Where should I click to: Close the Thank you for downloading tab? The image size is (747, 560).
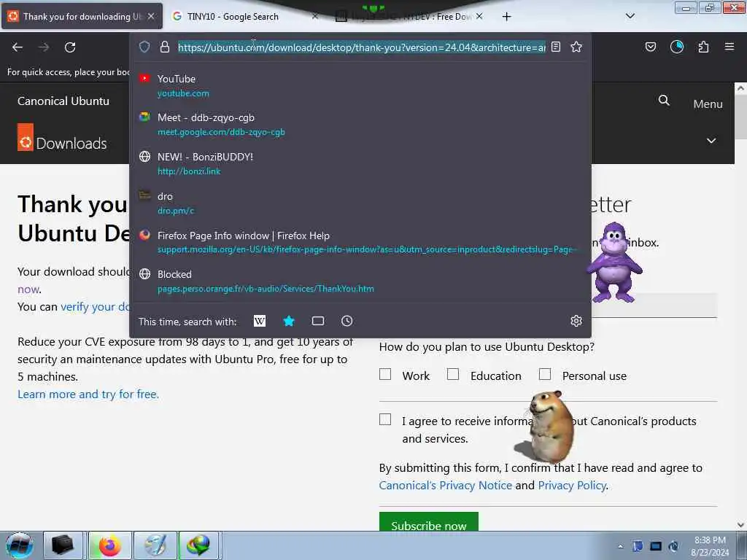tap(151, 16)
